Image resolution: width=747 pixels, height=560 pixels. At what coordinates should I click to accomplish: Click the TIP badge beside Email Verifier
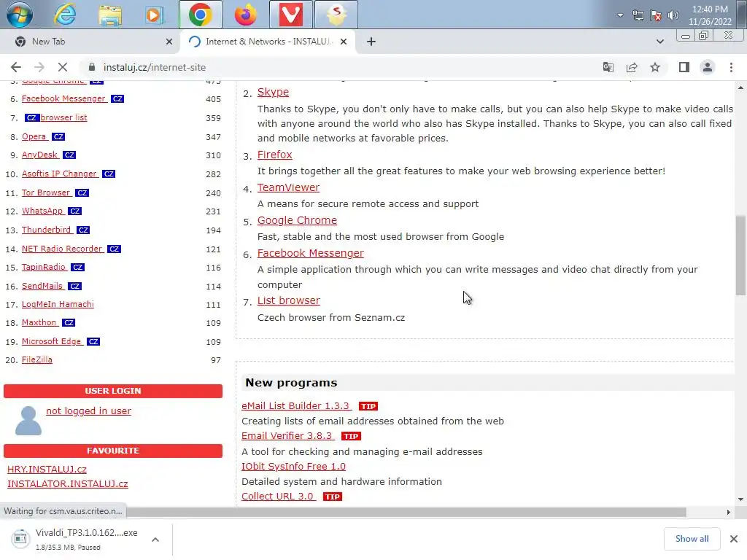point(351,436)
